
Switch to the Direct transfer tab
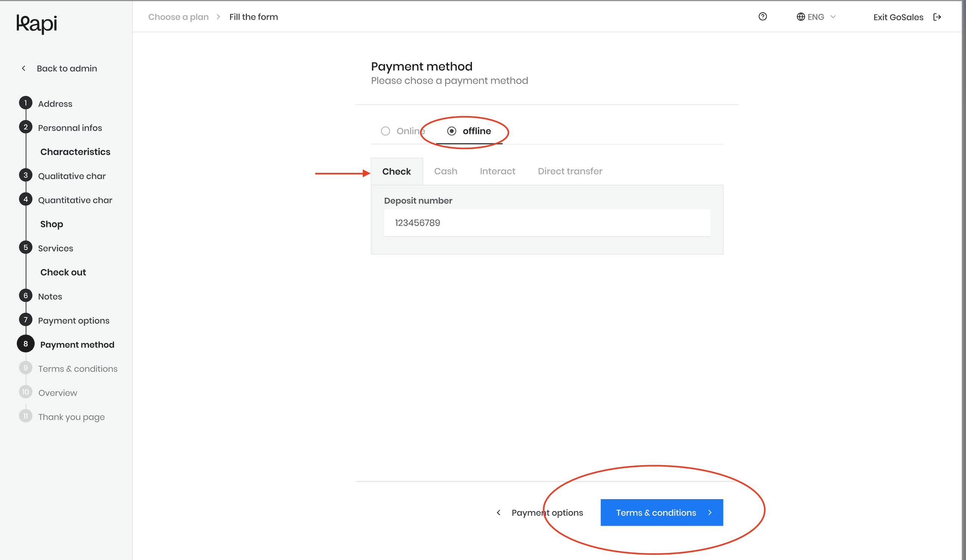click(x=570, y=171)
